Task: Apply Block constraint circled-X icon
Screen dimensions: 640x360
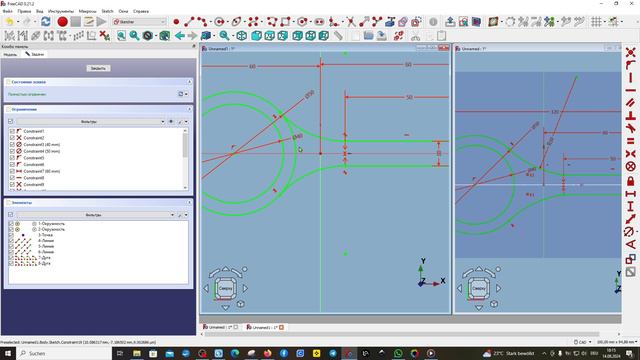Action: click(631, 166)
